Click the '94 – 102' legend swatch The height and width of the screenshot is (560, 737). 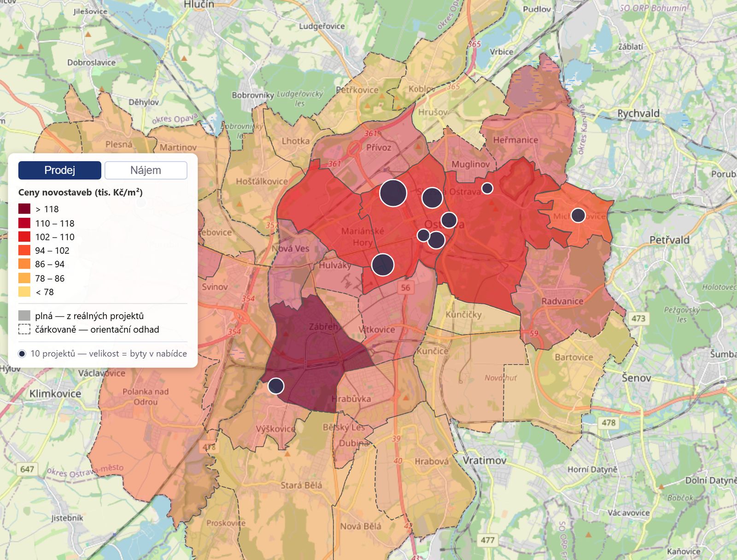24,251
